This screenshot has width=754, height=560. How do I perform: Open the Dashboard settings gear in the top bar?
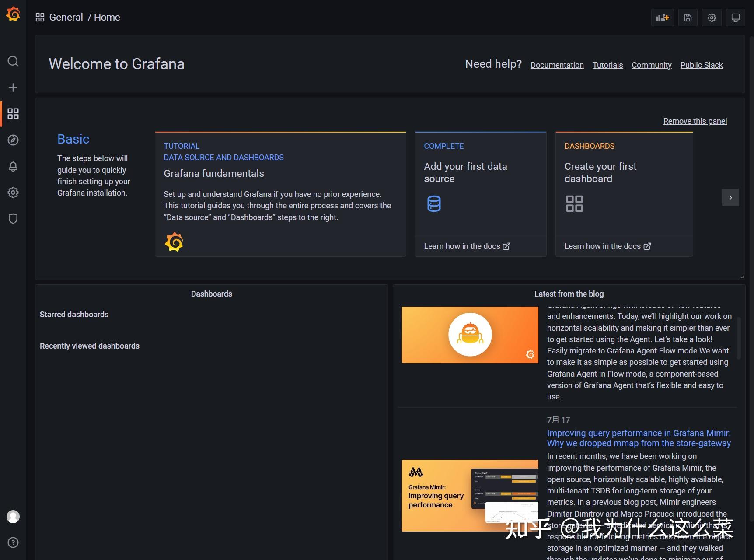(x=712, y=17)
